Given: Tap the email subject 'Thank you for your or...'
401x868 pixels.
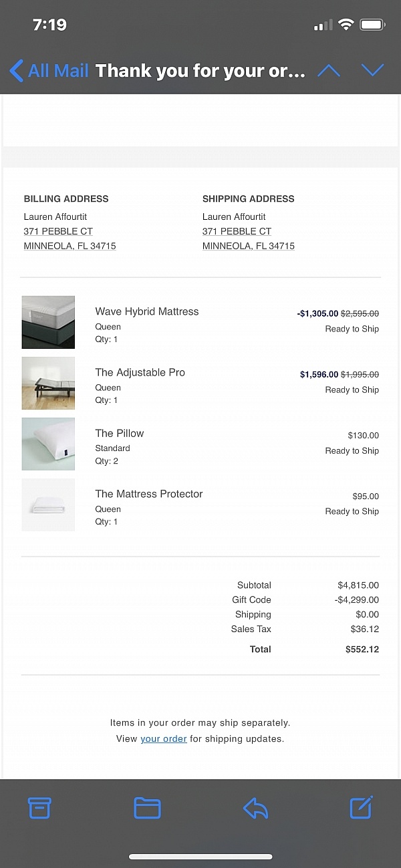Looking at the screenshot, I should click(x=200, y=70).
